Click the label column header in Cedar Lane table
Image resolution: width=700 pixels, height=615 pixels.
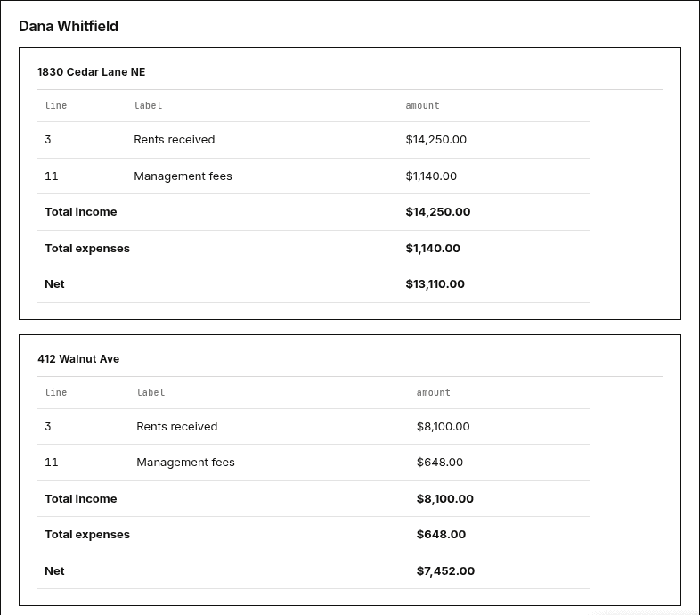148,105
